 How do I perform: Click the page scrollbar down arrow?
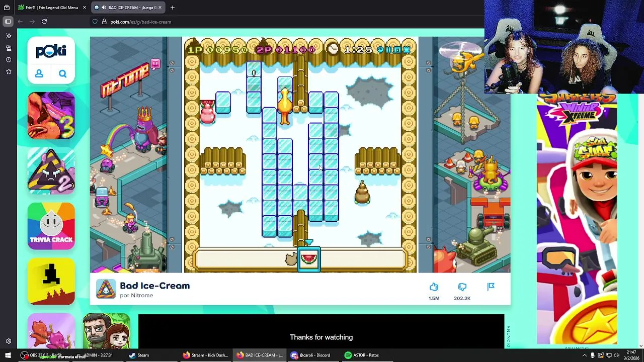[641, 346]
